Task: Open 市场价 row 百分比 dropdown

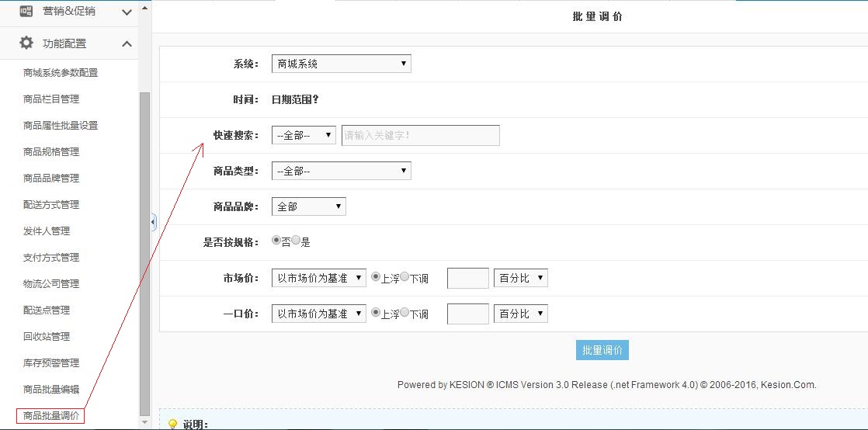Action: coord(520,278)
